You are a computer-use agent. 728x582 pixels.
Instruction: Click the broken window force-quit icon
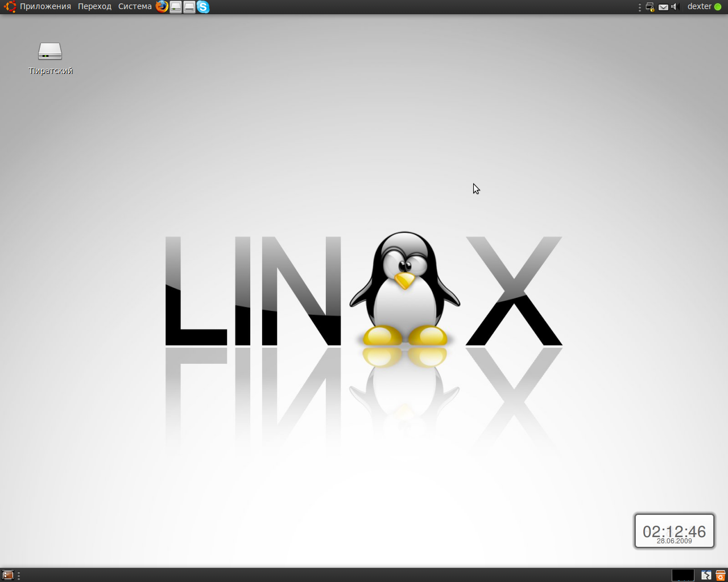click(x=706, y=575)
